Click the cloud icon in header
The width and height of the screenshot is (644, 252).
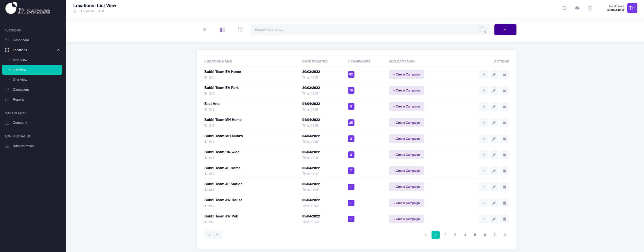click(x=577, y=8)
